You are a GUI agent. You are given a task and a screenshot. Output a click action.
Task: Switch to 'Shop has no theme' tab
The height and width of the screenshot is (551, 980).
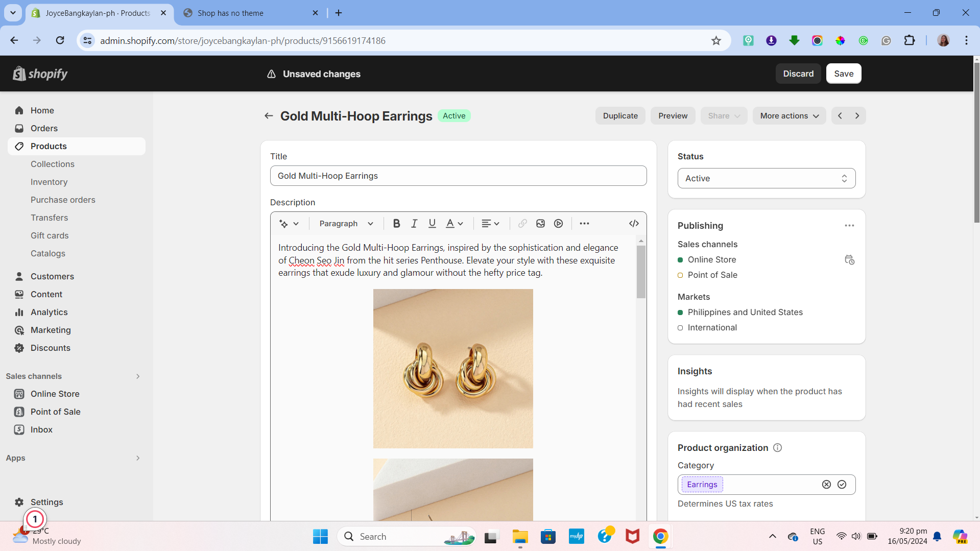251,13
